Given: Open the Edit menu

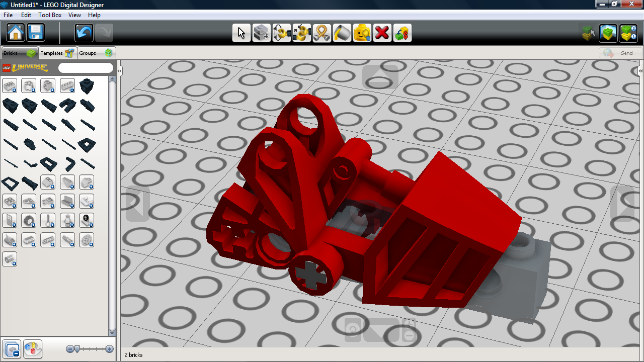Looking at the screenshot, I should pos(26,15).
